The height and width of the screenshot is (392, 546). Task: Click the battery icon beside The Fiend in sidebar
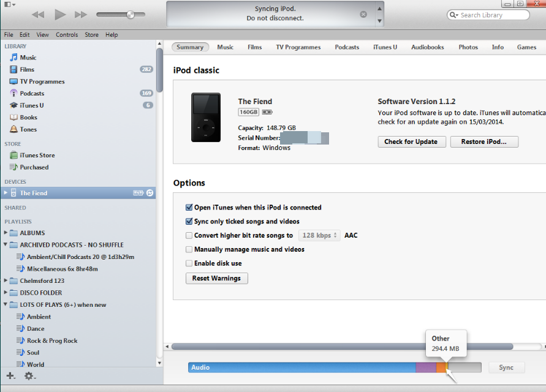coord(138,193)
